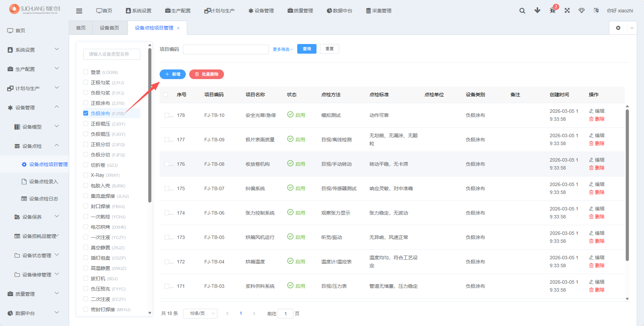Toggle the select-all checkbox in table header
644x326 pixels.
165,95
